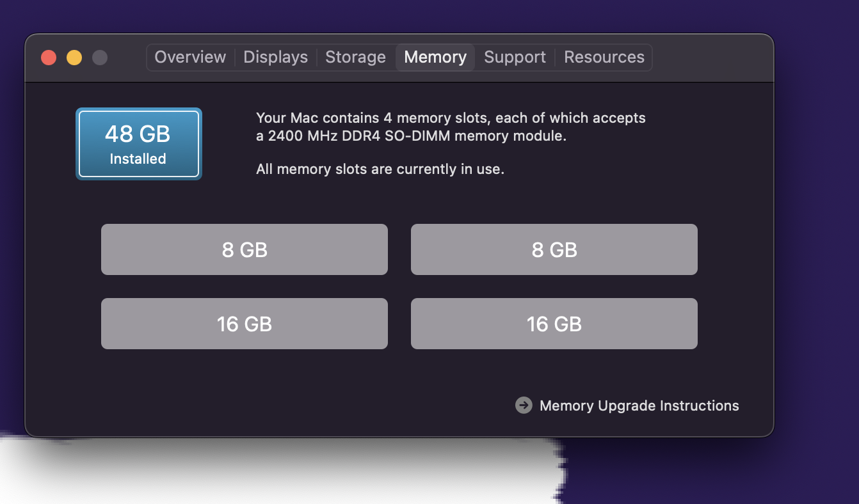Screen dimensions: 859x504
Task: Click the arrow icon beside Memory Upgrade Instructions
Action: click(x=524, y=405)
